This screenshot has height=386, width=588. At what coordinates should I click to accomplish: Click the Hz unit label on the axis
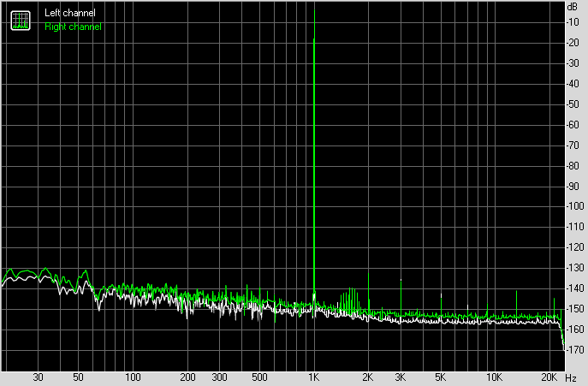(x=571, y=377)
